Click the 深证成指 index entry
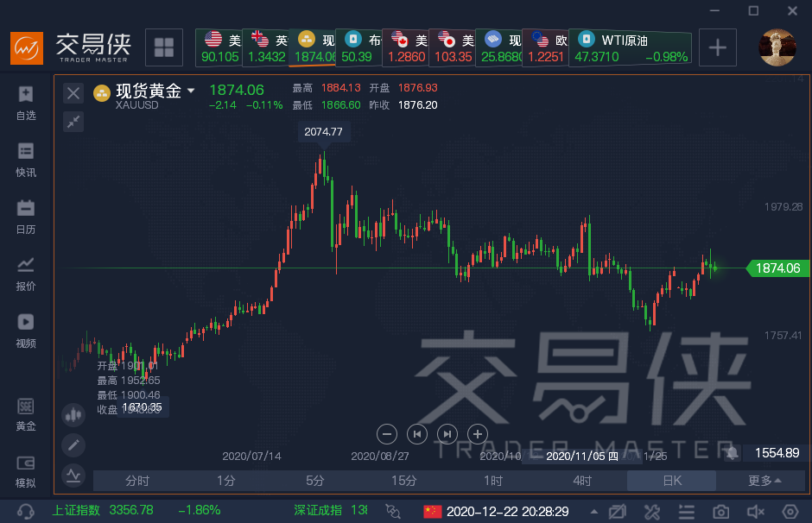 pyautogui.click(x=330, y=510)
